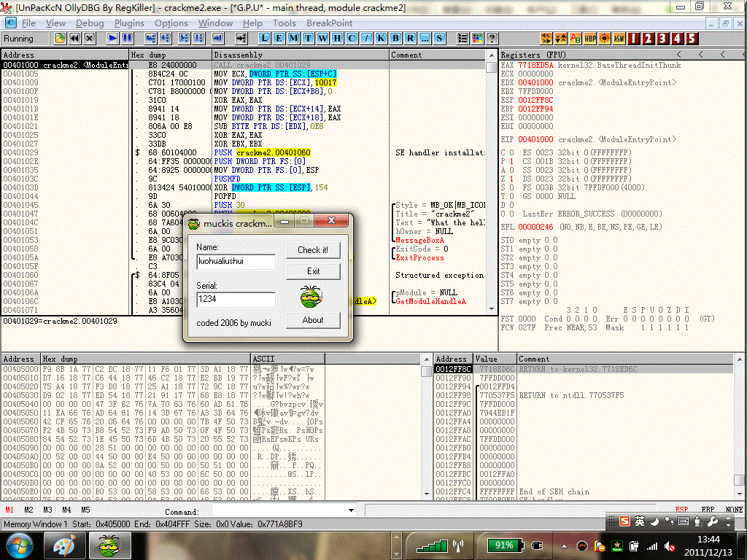Open Windows list with W button
Image resolution: width=747 pixels, height=560 pixels.
(x=322, y=39)
